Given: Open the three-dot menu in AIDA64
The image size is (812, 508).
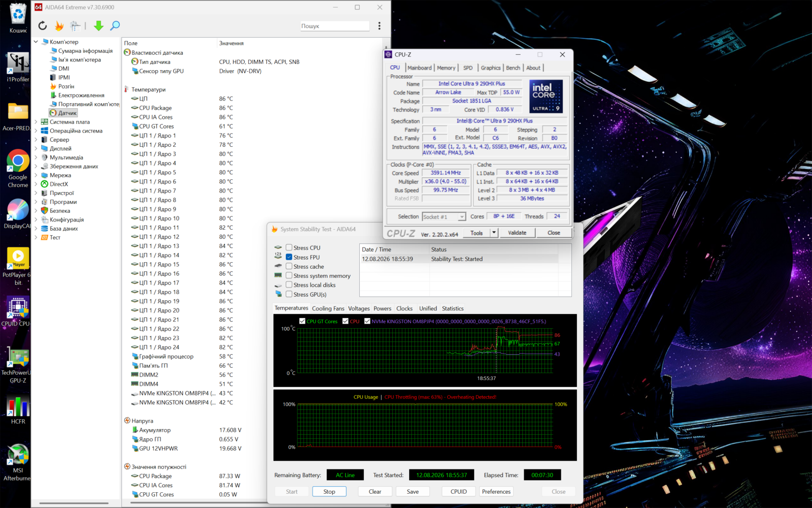Looking at the screenshot, I should 379,25.
